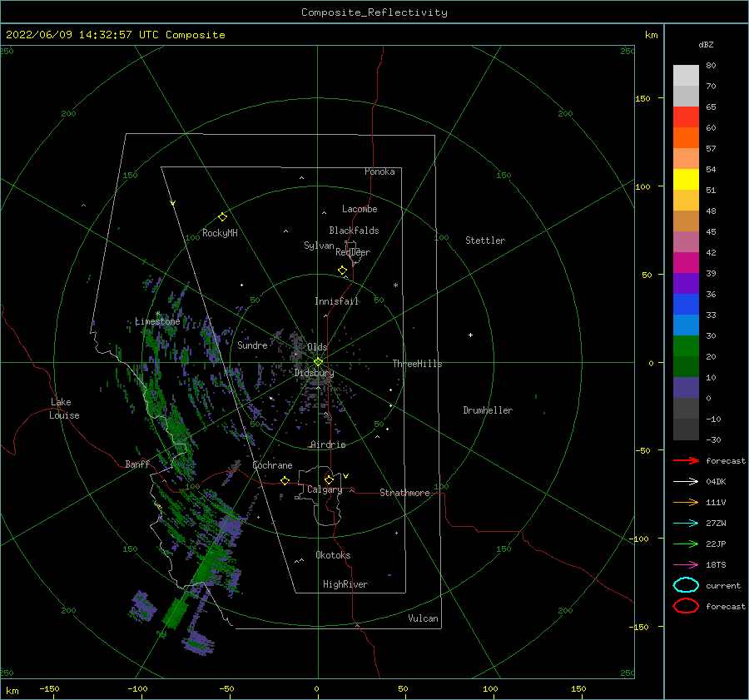
Task: Select the bright yellow 54-51 dBZ swatch
Action: [x=686, y=180]
